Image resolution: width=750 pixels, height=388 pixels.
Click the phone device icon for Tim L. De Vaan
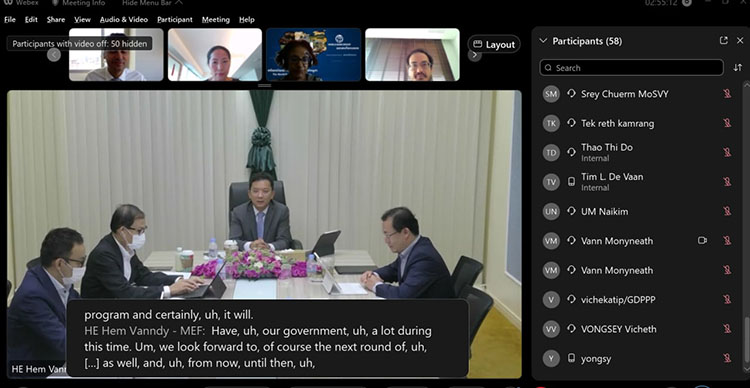[571, 182]
